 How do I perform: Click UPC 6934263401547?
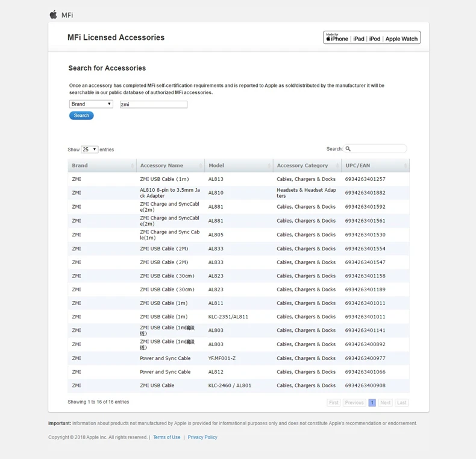point(365,262)
